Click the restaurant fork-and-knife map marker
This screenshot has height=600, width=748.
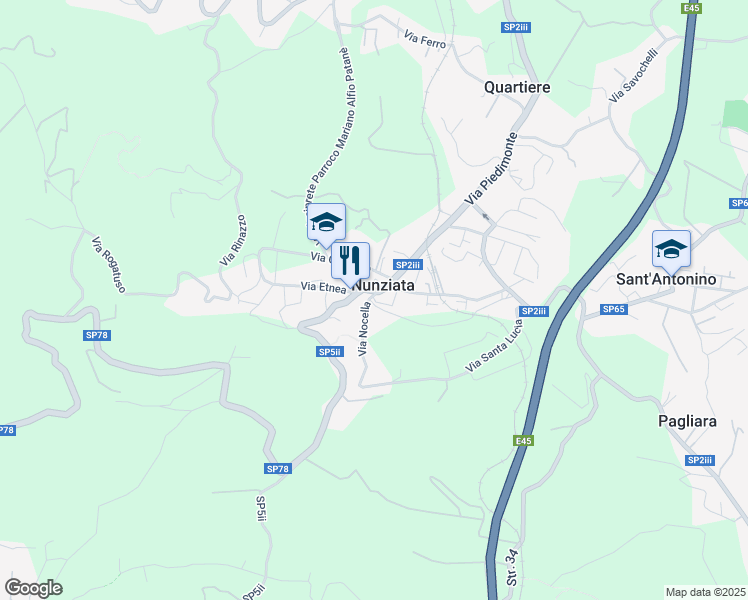tap(351, 261)
